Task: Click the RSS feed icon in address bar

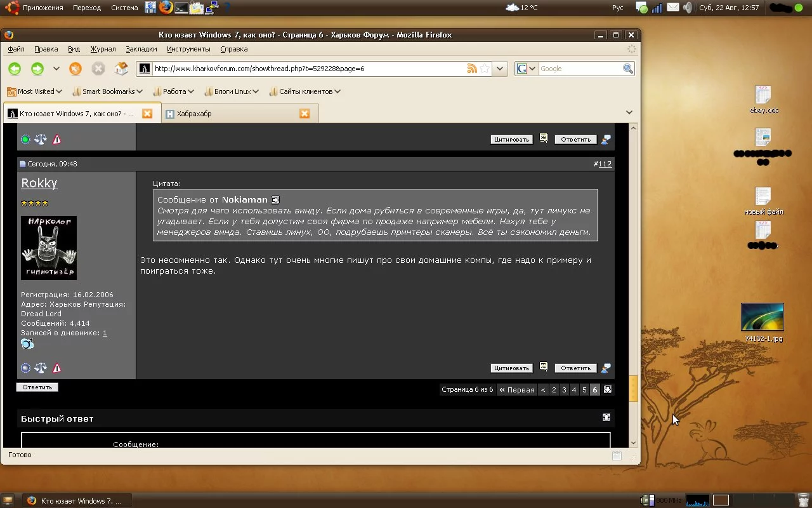Action: 472,69
